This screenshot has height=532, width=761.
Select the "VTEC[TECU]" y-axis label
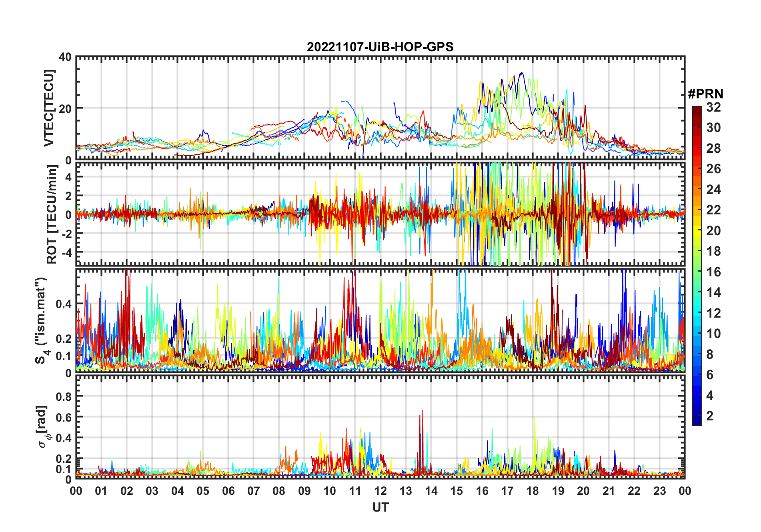(49, 108)
